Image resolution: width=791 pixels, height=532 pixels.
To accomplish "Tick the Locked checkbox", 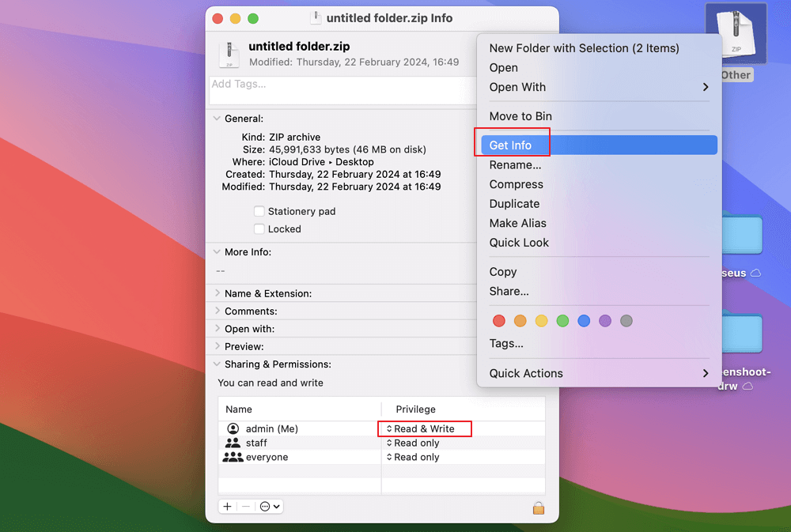I will coord(259,228).
